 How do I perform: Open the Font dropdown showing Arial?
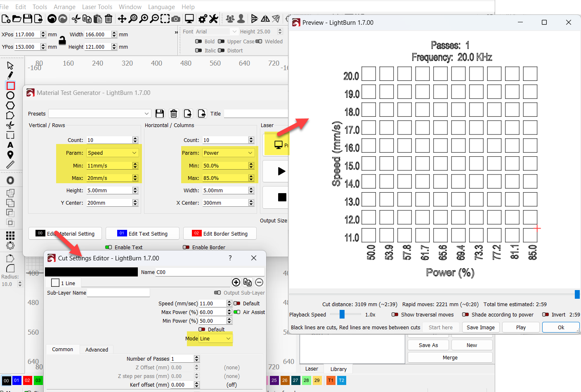(x=217, y=31)
